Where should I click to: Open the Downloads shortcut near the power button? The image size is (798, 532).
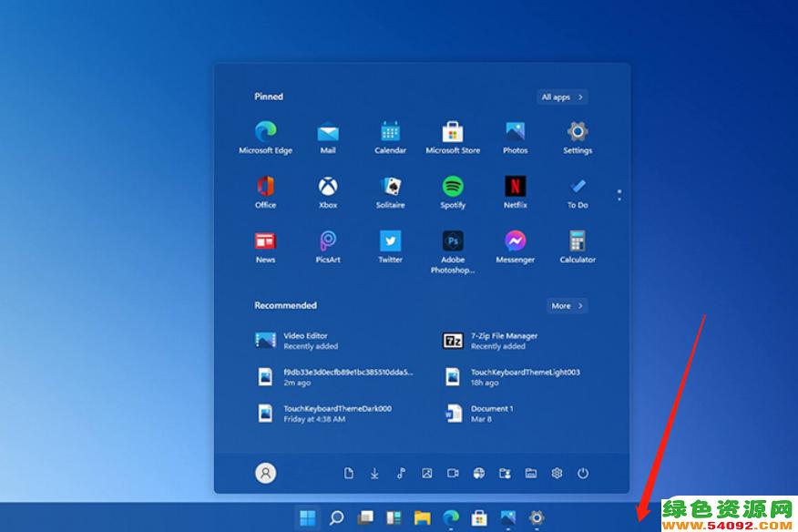click(x=374, y=473)
